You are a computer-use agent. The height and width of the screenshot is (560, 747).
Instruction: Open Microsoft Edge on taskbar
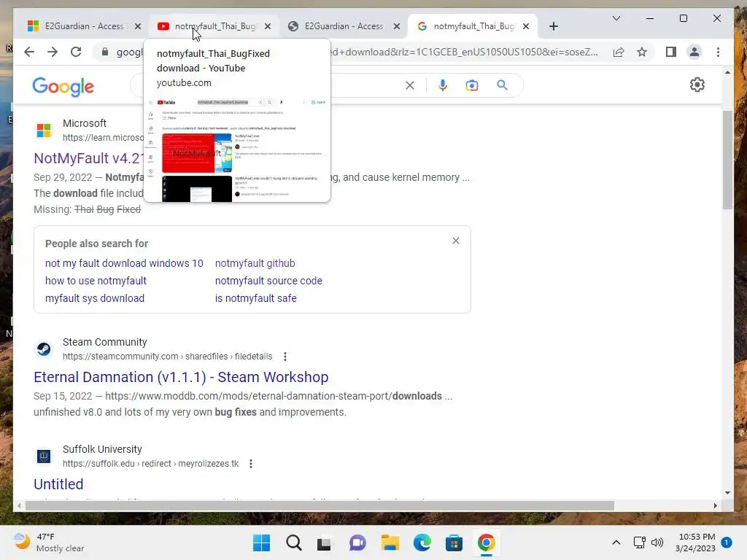click(x=422, y=542)
